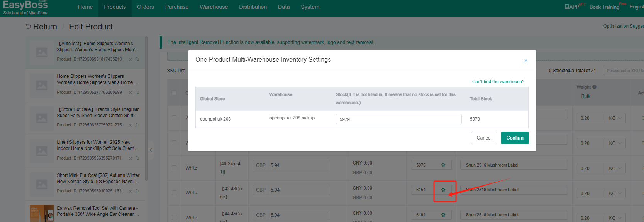Open inventory settings gear for stock 5979
The width and height of the screenshot is (644, 222).
(x=443, y=165)
